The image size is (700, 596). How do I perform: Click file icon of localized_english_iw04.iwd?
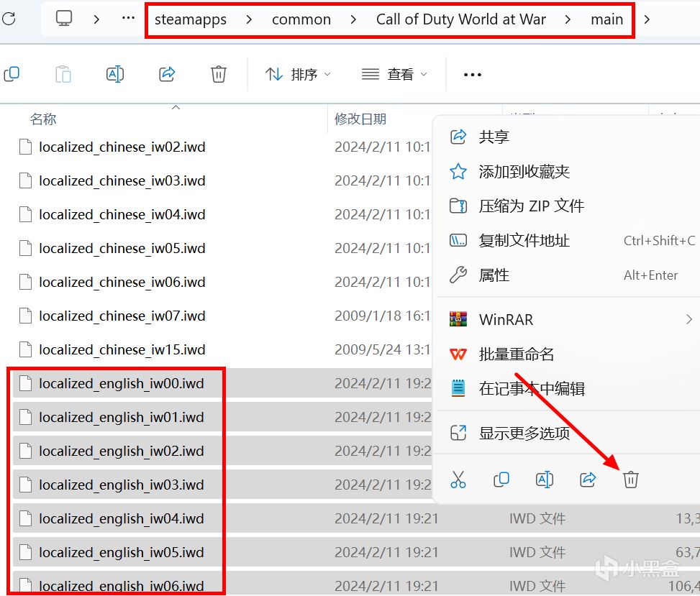pos(25,519)
